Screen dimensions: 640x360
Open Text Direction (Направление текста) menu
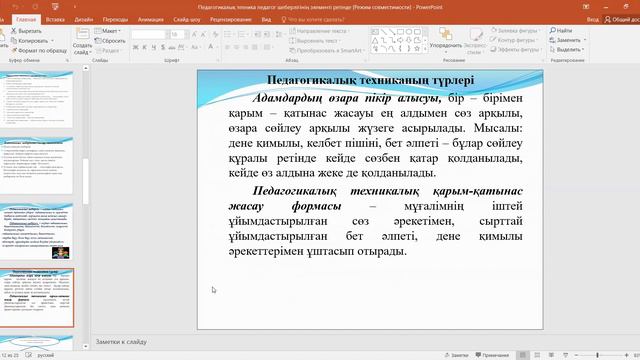click(x=319, y=31)
